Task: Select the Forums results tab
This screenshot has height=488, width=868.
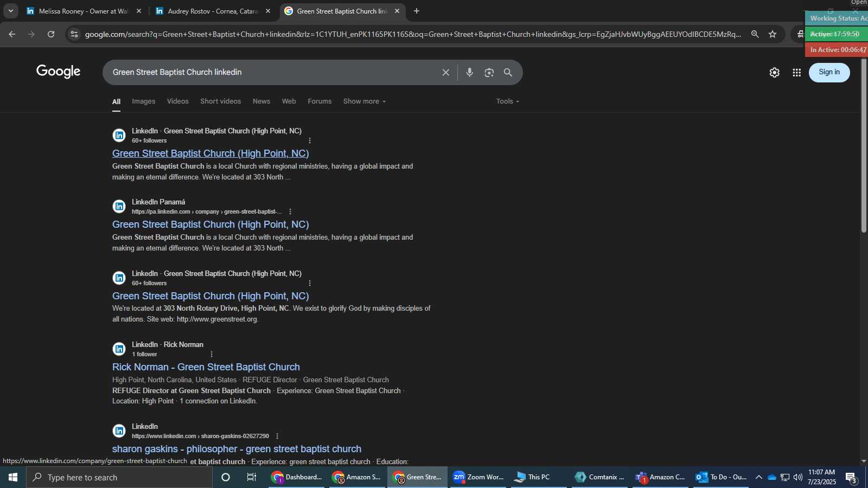Action: click(320, 101)
